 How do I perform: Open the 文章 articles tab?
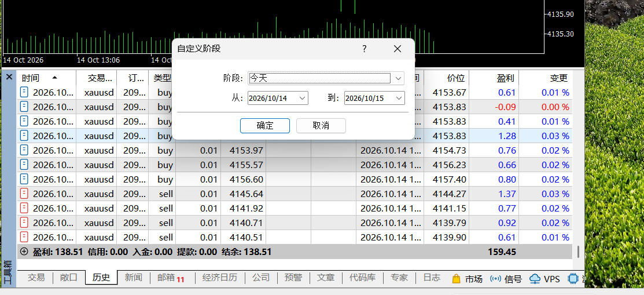tap(325, 278)
